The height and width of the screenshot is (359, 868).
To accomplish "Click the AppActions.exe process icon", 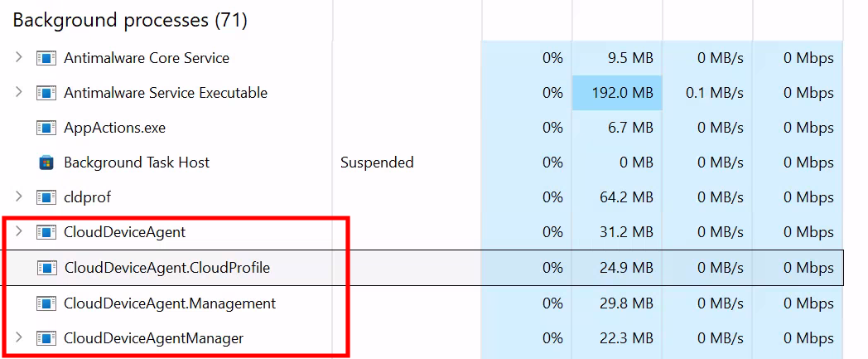I will 46,128.
